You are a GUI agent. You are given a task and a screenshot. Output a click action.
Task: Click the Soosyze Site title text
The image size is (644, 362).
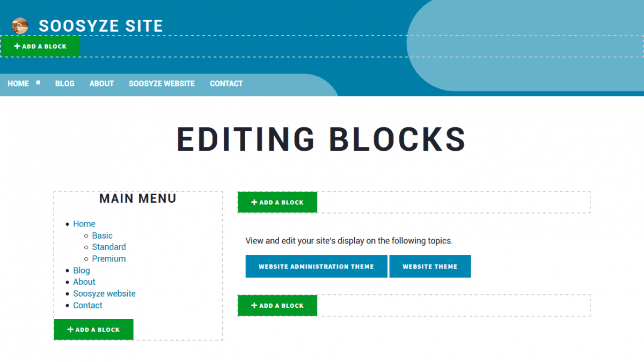click(101, 26)
